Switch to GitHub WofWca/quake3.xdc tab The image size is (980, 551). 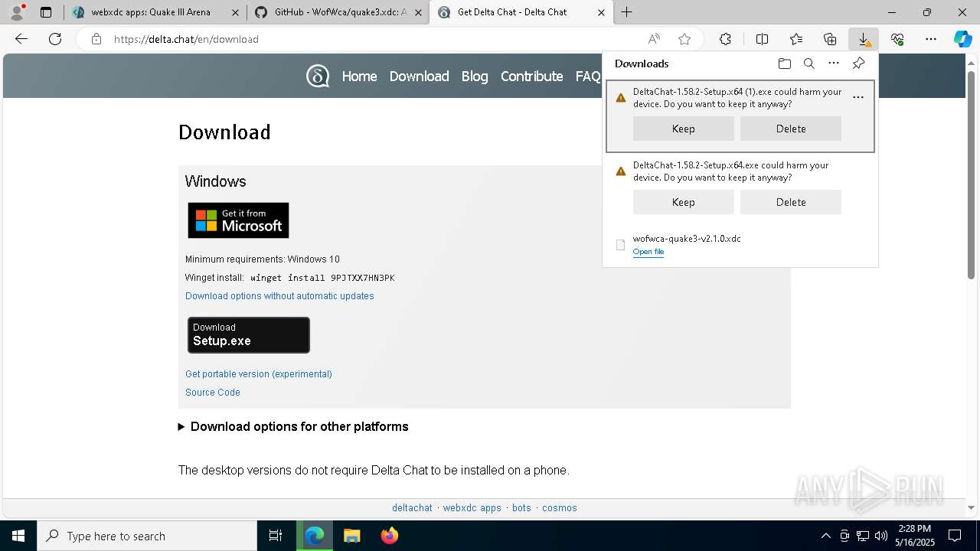[338, 12]
